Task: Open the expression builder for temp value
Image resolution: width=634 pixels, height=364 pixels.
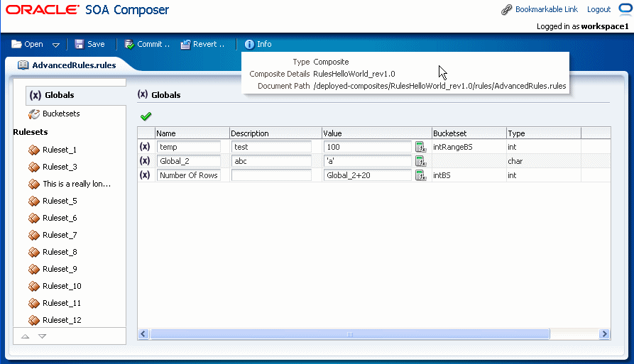Action: point(421,147)
